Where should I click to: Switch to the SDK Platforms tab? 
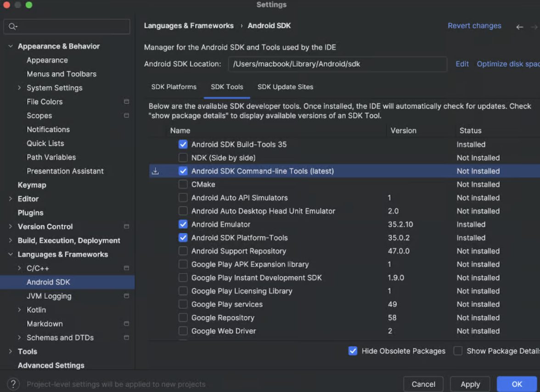pos(174,87)
